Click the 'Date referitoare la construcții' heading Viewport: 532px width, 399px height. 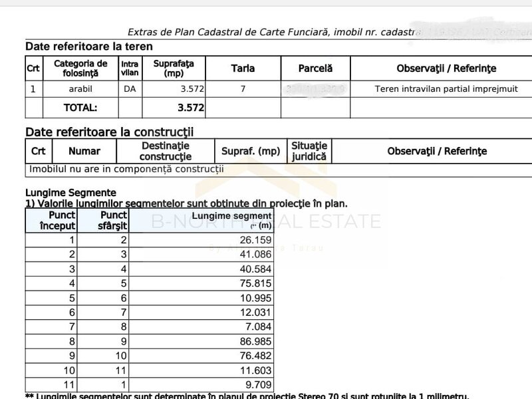(109, 132)
